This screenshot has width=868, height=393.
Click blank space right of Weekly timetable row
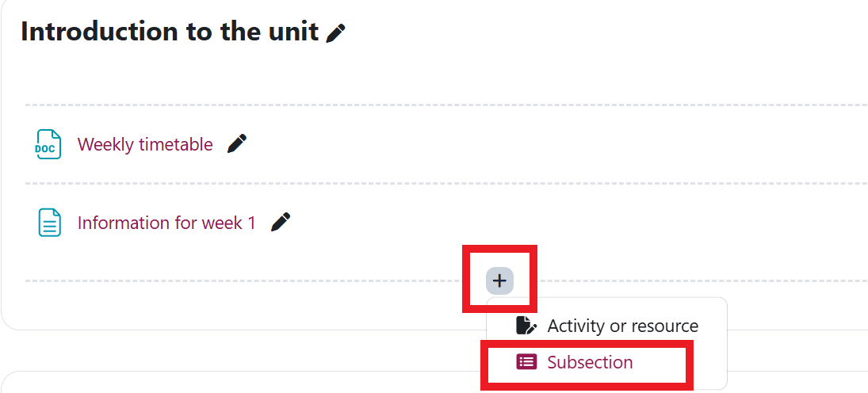click(555, 144)
